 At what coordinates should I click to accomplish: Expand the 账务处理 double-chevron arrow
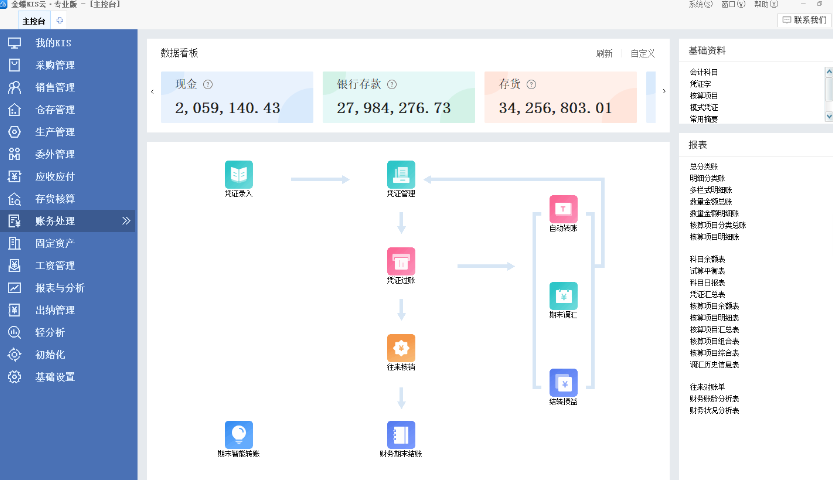[126, 221]
